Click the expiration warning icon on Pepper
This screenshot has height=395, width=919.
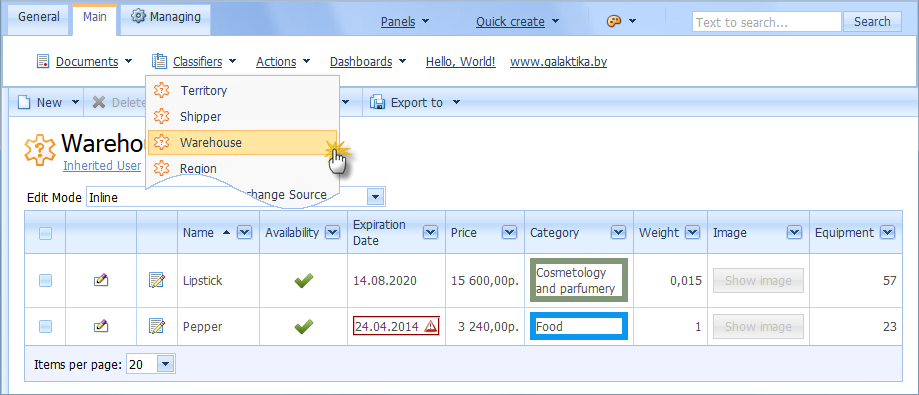[430, 326]
